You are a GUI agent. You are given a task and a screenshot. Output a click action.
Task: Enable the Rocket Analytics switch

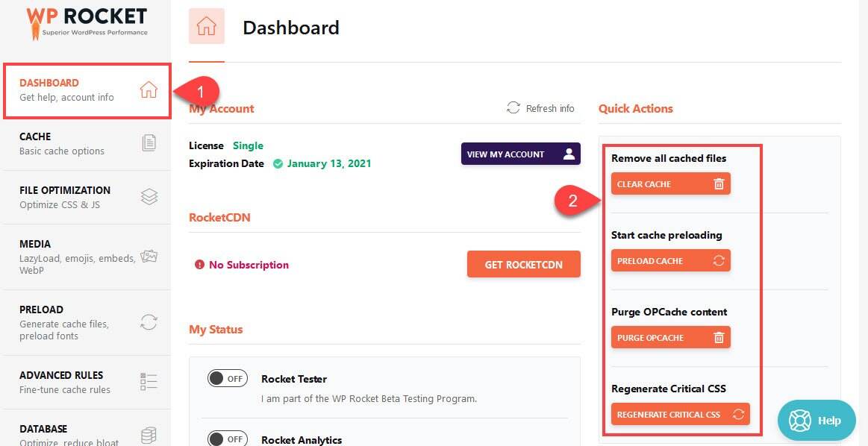tap(227, 439)
